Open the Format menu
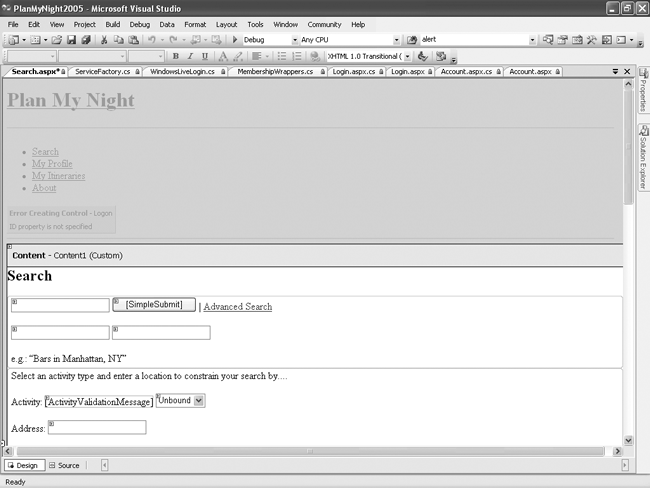The image size is (650, 488). pos(195,24)
